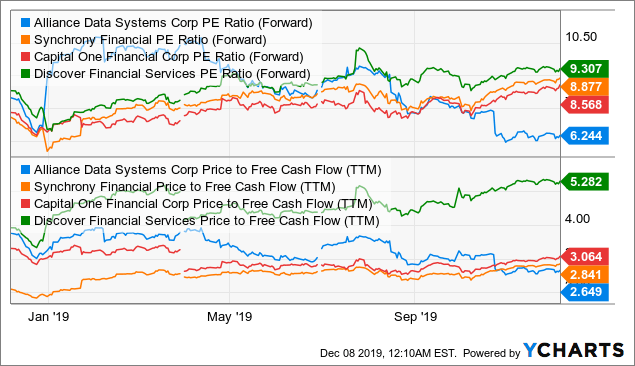Select the blue 6.244 value flag
The height and width of the screenshot is (366, 635).
coord(585,136)
